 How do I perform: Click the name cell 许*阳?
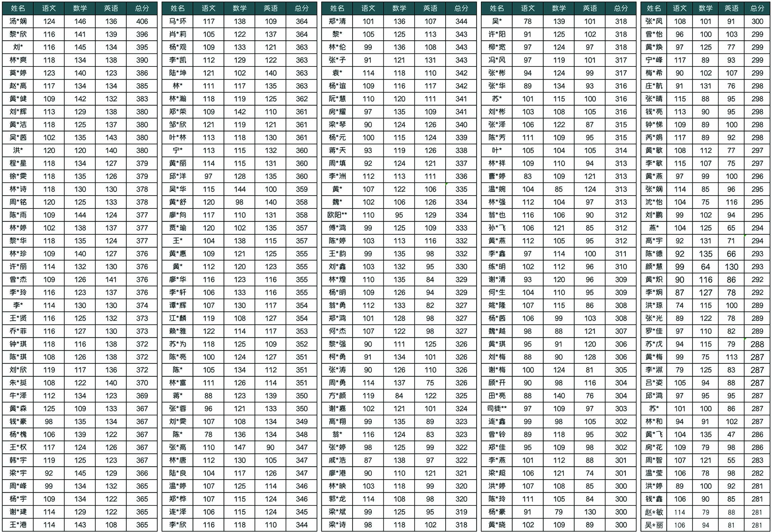pyautogui.click(x=497, y=34)
